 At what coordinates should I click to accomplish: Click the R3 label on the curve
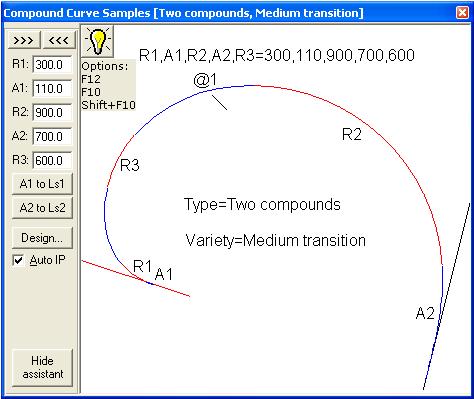coord(130,165)
